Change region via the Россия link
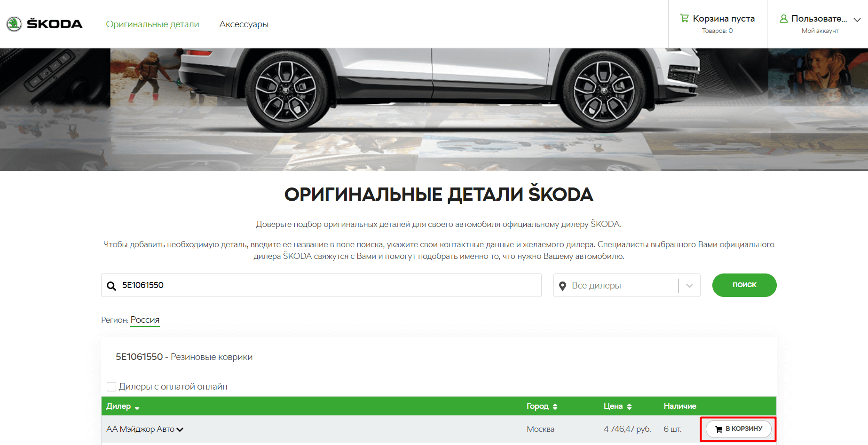The width and height of the screenshot is (868, 445). click(x=145, y=320)
